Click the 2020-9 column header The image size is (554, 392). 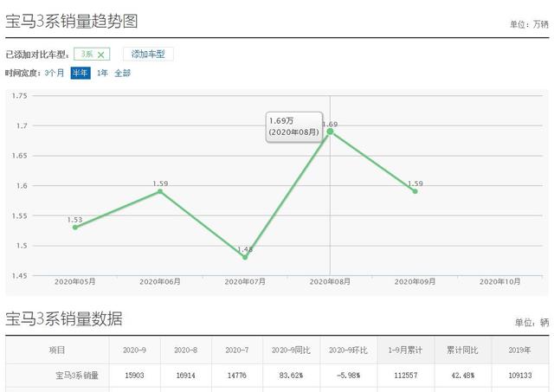pyautogui.click(x=134, y=350)
